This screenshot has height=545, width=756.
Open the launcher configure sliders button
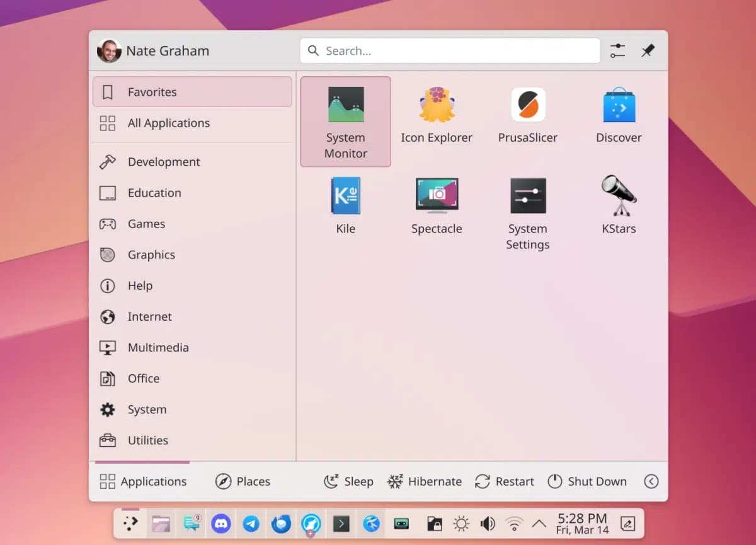(617, 51)
